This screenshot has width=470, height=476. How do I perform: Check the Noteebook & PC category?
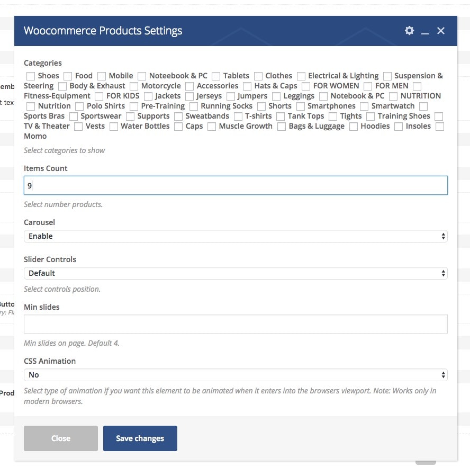tap(142, 76)
